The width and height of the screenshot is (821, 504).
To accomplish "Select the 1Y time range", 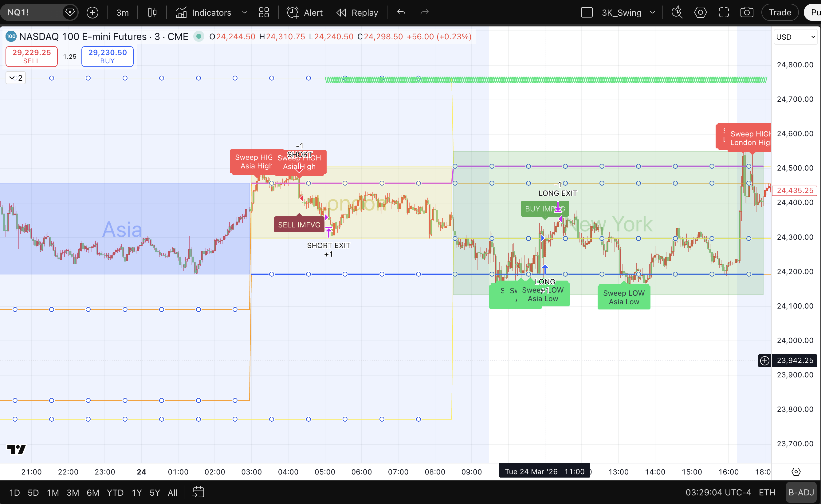I will point(137,492).
